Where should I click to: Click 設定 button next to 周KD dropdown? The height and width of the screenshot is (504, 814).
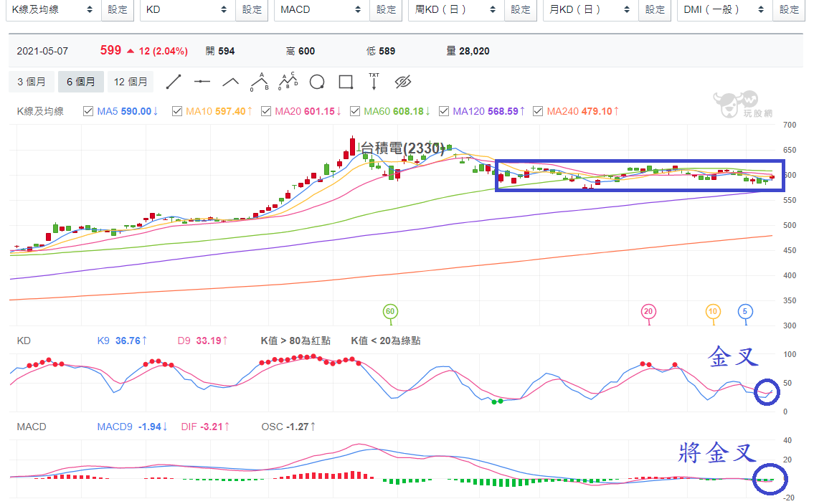(520, 9)
